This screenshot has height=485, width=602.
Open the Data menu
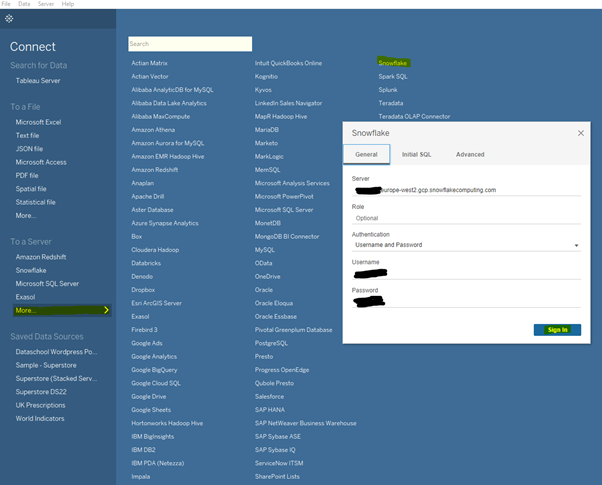24,4
